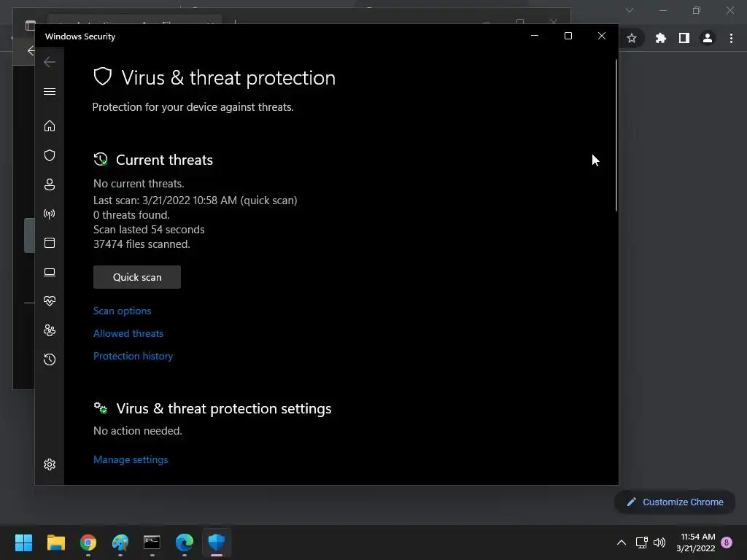Open Protection history icon in sidebar
Image resolution: width=747 pixels, height=560 pixels.
(50, 359)
